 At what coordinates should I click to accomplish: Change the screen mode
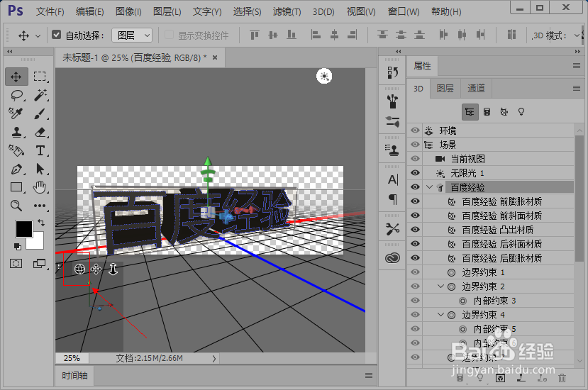(x=40, y=264)
